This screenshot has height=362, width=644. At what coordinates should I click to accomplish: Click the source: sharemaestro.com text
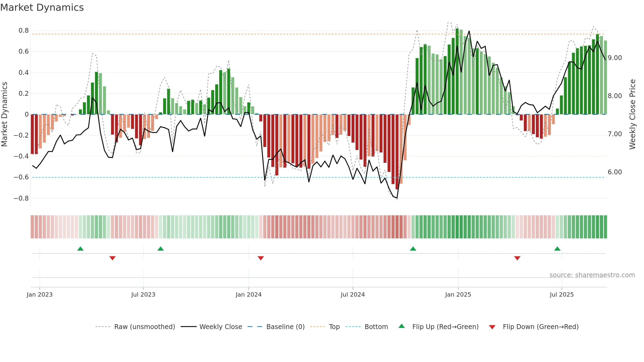coord(592,275)
